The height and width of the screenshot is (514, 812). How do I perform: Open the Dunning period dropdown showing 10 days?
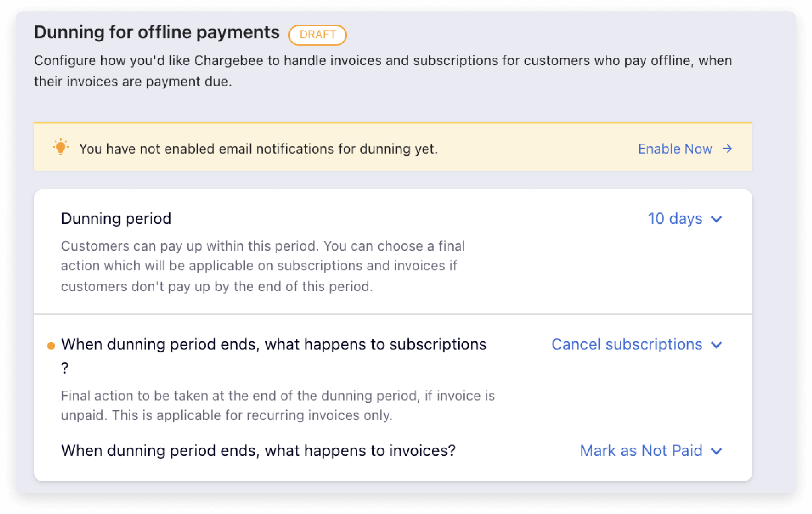675,219
